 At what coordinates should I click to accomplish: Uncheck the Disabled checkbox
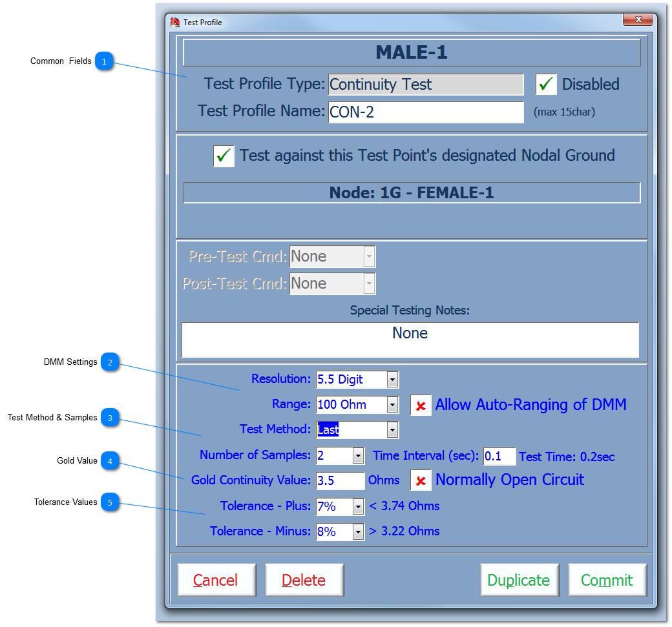pyautogui.click(x=546, y=84)
